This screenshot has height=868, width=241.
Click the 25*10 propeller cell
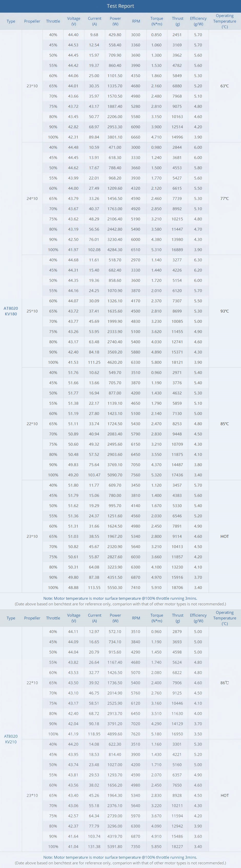click(32, 311)
